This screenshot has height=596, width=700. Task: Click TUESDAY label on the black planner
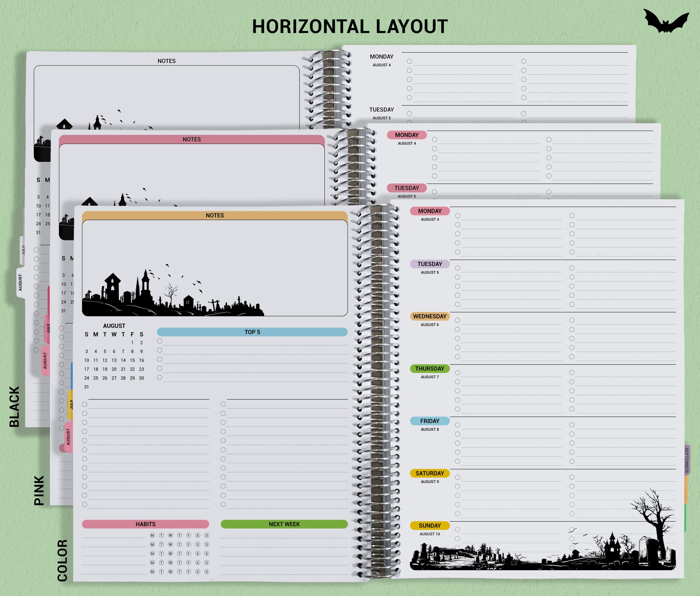382,109
